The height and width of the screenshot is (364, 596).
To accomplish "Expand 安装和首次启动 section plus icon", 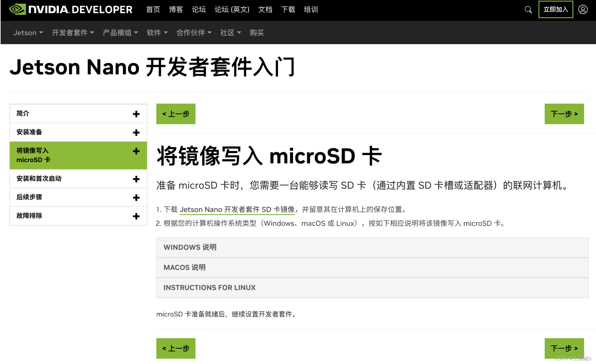I will (x=136, y=179).
